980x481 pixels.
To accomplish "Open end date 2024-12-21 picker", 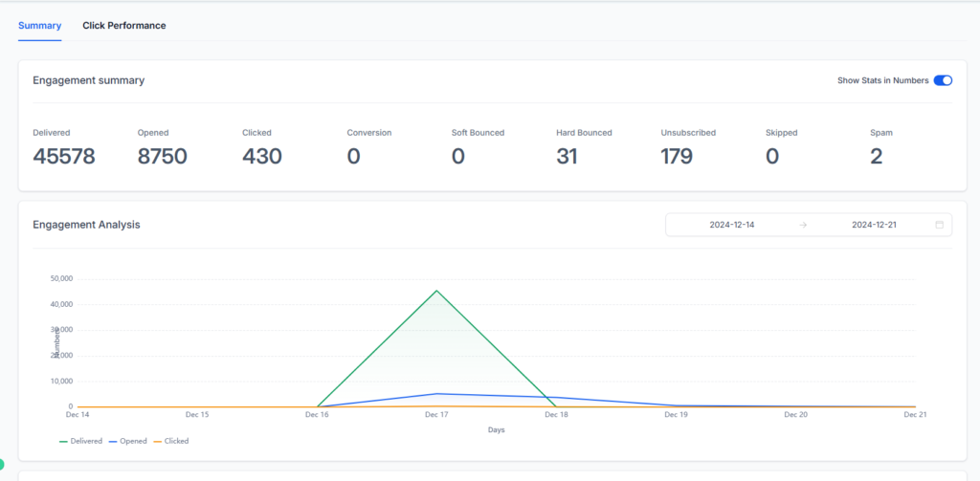I will 874,225.
